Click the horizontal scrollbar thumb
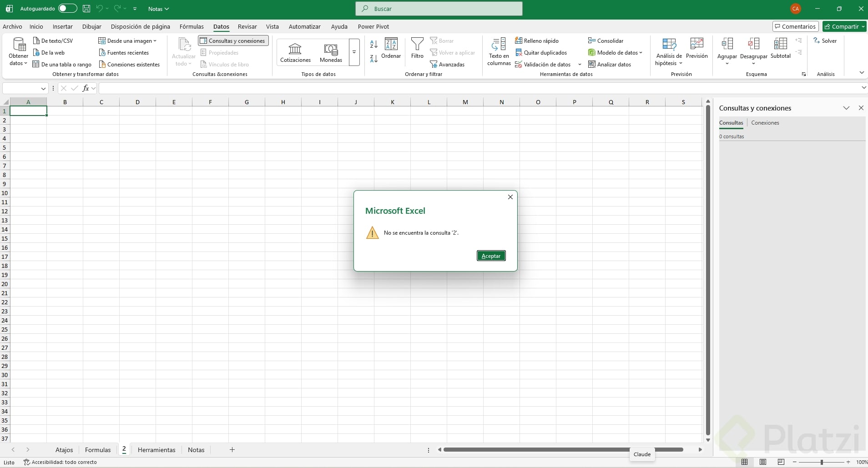 coord(563,450)
